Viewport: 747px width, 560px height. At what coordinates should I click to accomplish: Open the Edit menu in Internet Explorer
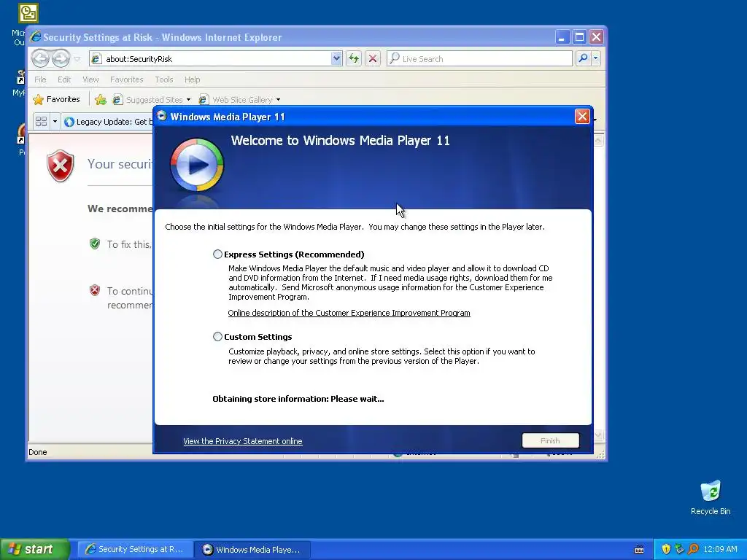(64, 79)
